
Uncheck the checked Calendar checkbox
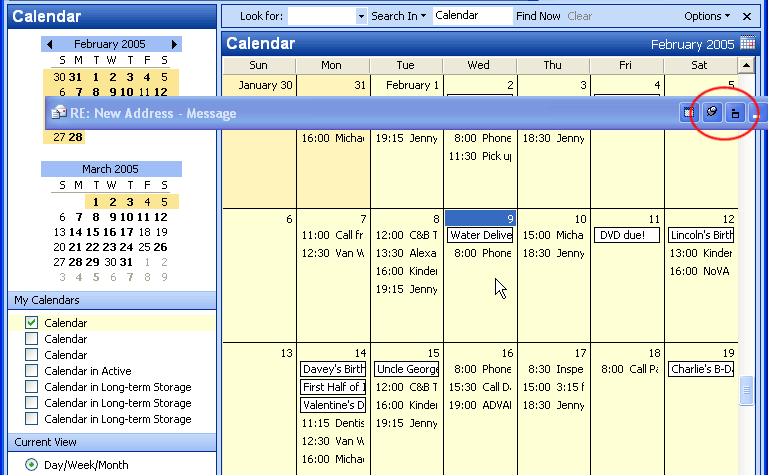click(31, 322)
